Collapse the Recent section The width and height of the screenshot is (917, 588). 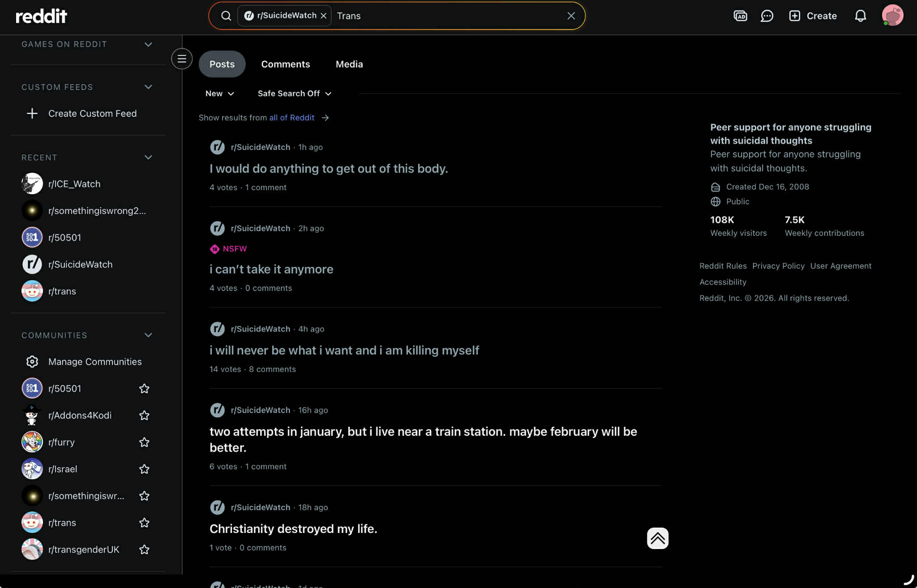(148, 158)
